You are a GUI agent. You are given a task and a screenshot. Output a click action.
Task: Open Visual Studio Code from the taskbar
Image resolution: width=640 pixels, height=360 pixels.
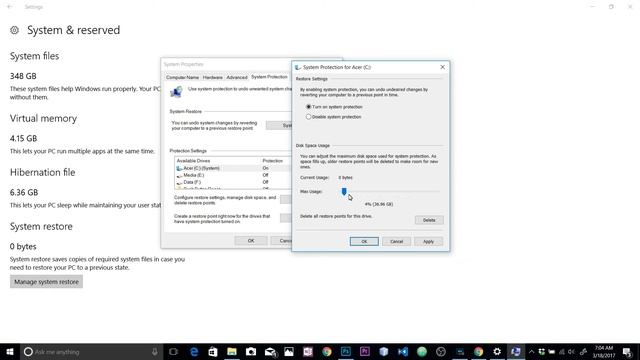pos(403,351)
